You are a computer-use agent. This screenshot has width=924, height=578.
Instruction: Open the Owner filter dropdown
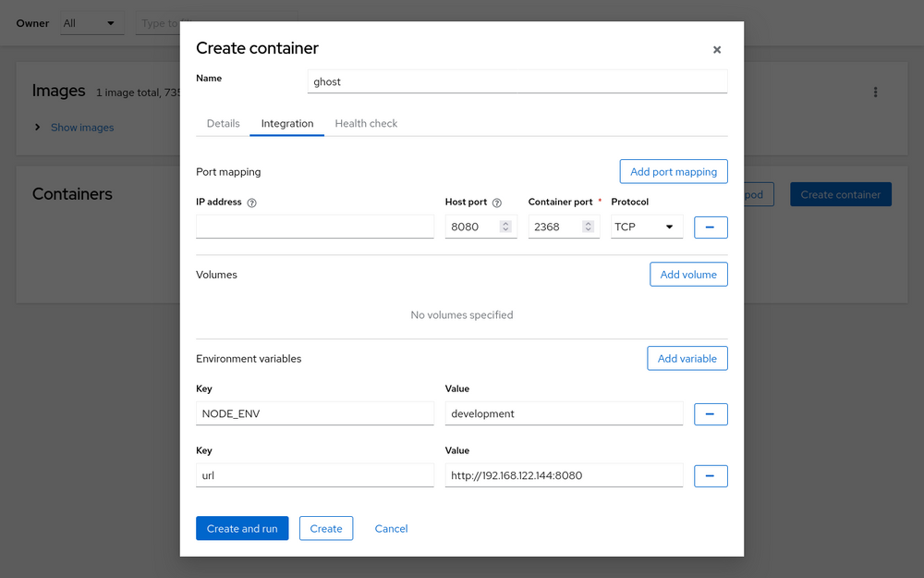click(91, 23)
